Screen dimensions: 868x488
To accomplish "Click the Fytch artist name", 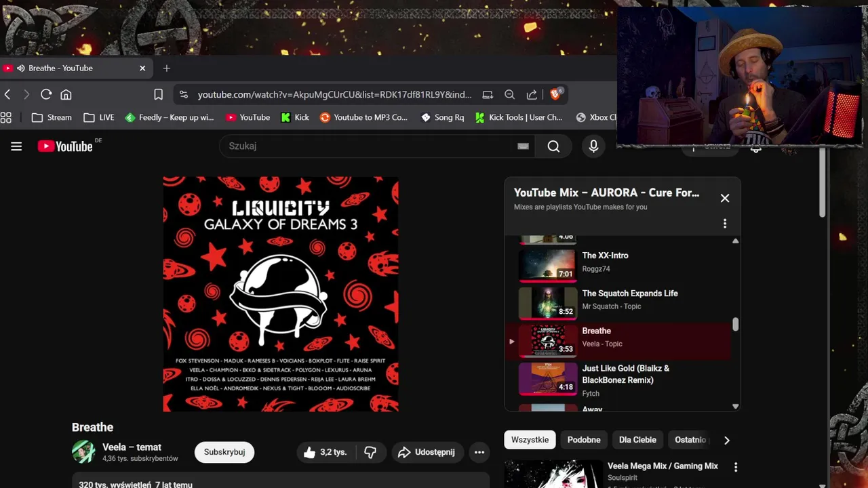I will [591, 393].
